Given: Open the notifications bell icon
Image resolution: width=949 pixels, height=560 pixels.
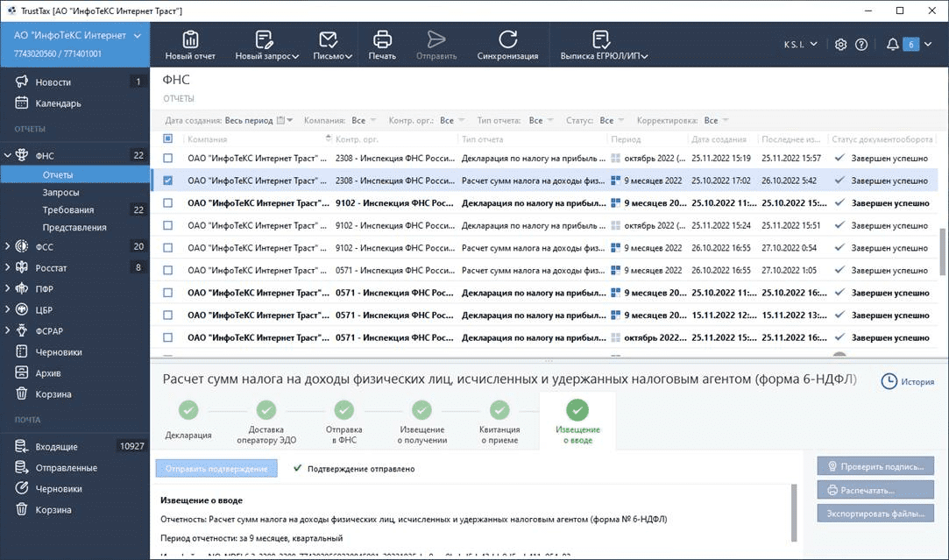Looking at the screenshot, I should point(892,45).
